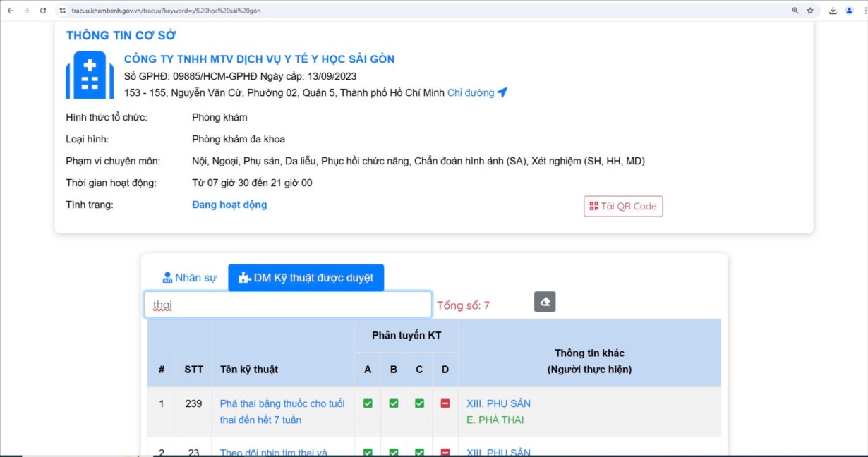Click the person icon on Nhân sự tab
This screenshot has height=457, width=868.
click(x=167, y=277)
